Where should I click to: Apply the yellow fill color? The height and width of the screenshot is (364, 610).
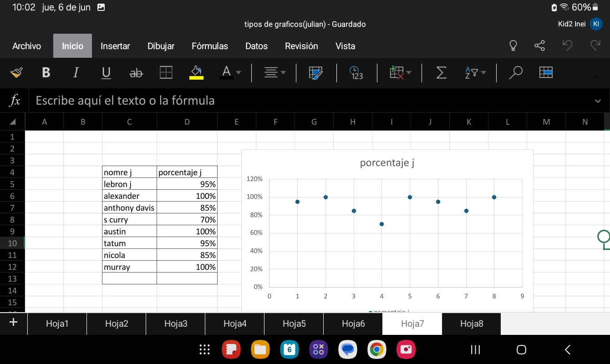197,73
